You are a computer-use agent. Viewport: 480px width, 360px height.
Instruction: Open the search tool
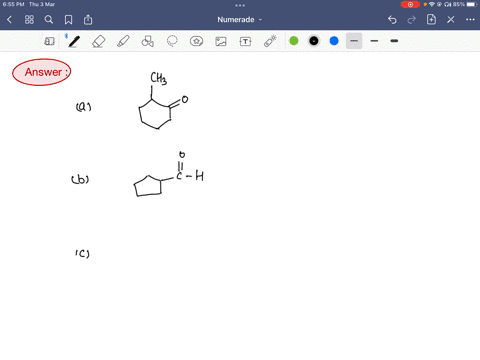(49, 20)
